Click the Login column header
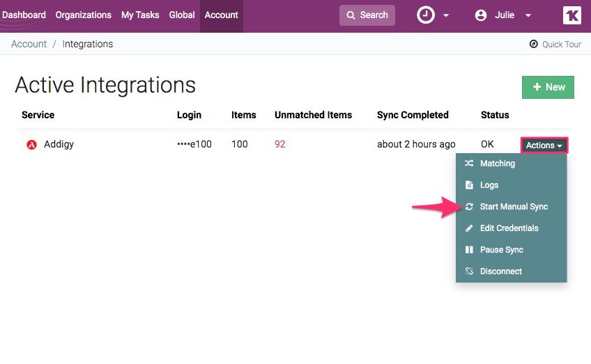 pos(189,115)
